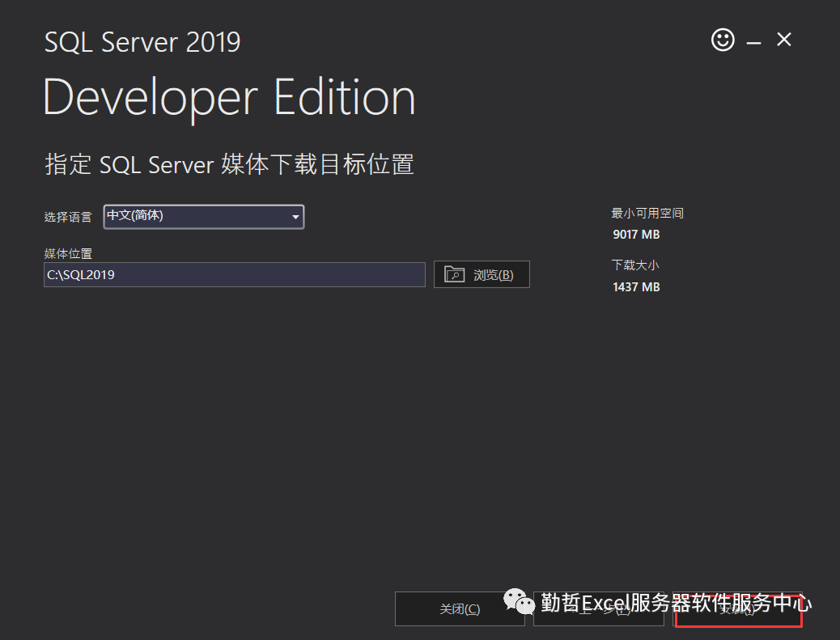Screen dimensions: 840x640
Task: Click into the media location path field
Action: coord(235,275)
